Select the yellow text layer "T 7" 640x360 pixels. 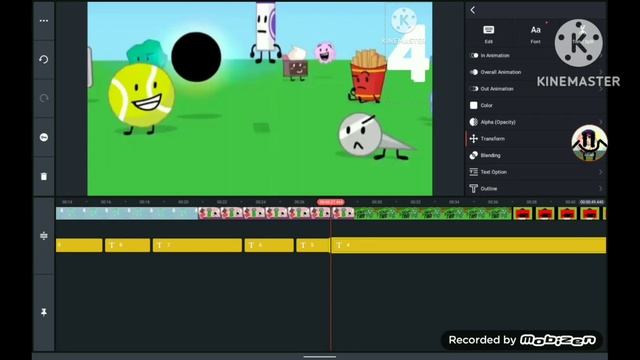[197, 245]
